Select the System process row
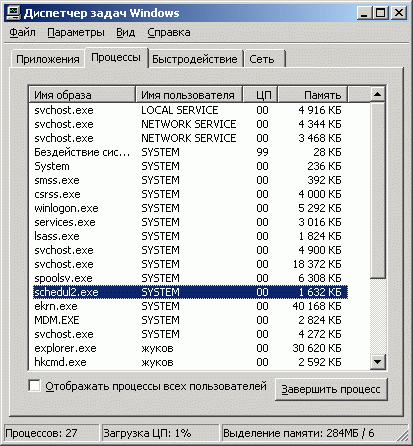This screenshot has width=413, height=446. tap(190, 166)
